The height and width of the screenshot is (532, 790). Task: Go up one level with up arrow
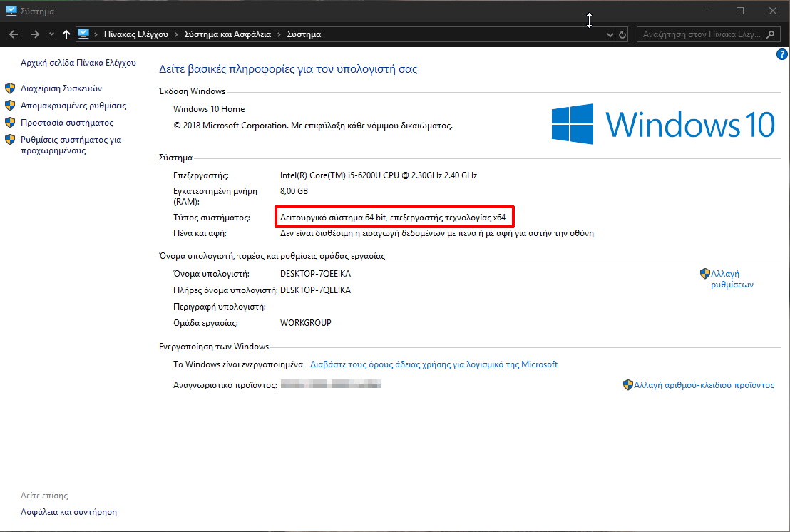click(x=66, y=34)
